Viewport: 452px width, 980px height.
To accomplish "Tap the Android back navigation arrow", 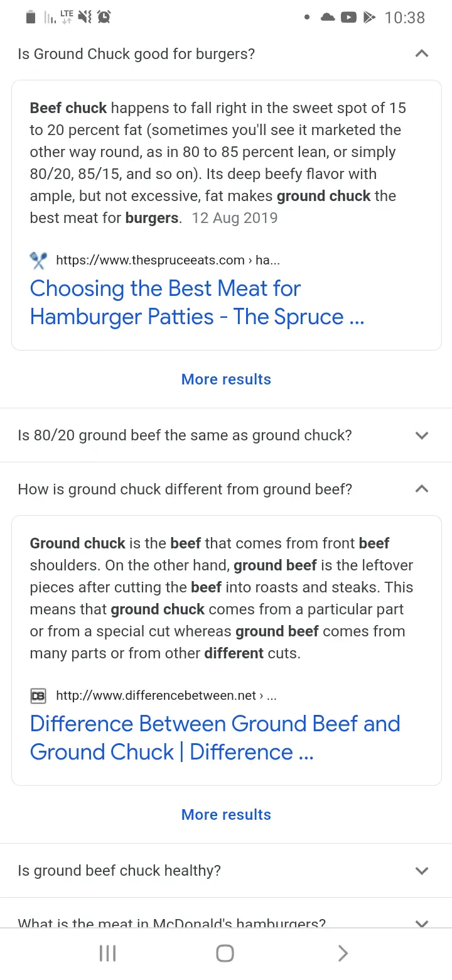I will (x=343, y=954).
